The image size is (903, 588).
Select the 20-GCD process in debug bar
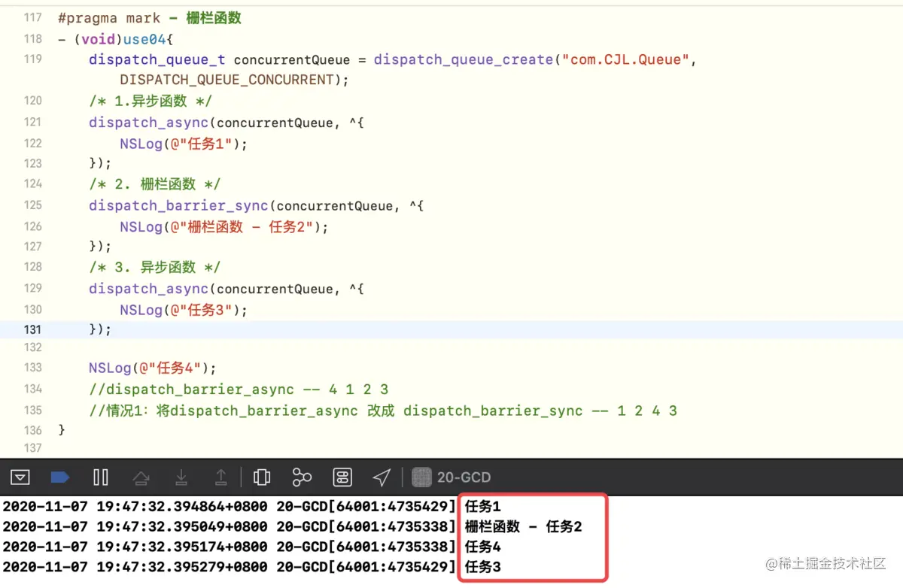coord(451,477)
